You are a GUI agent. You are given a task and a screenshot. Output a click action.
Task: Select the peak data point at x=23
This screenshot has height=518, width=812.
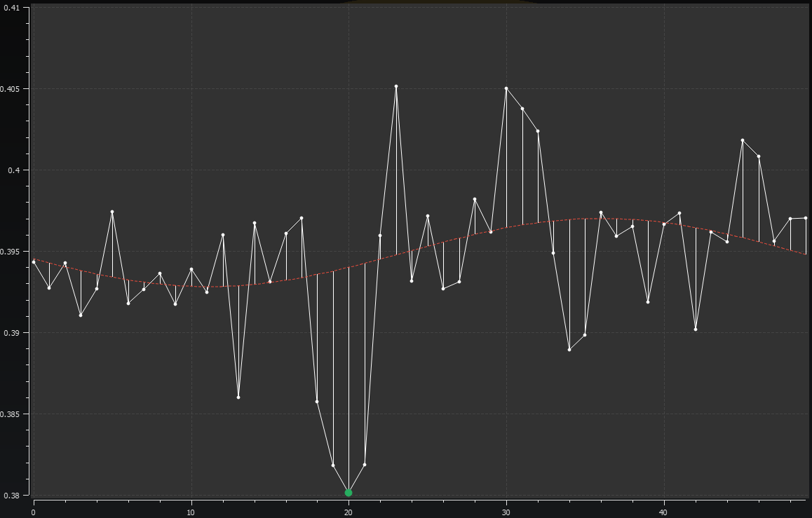click(396, 86)
